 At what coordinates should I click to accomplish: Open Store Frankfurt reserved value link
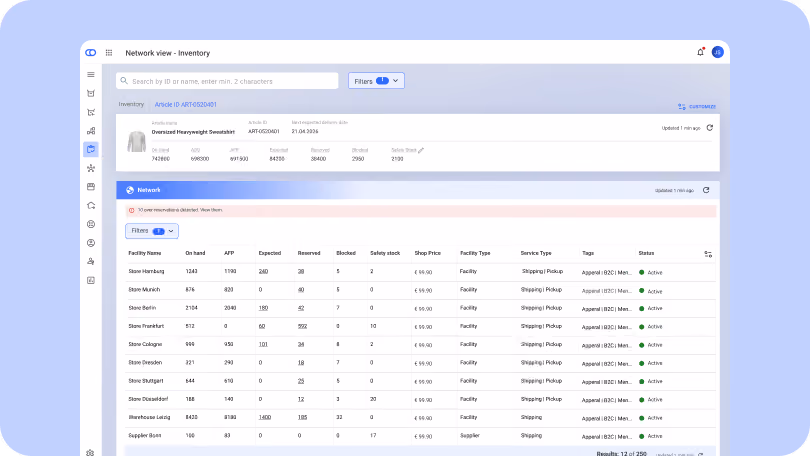pyautogui.click(x=302, y=326)
